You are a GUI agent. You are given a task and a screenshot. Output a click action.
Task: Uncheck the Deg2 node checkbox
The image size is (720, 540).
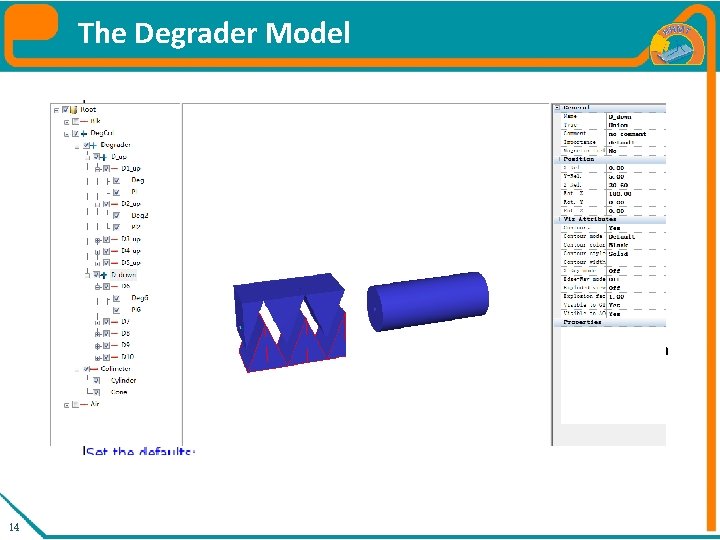[x=116, y=216]
